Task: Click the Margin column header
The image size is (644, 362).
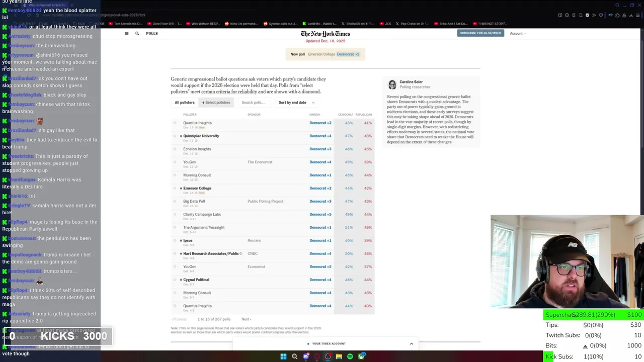Action: (x=314, y=115)
